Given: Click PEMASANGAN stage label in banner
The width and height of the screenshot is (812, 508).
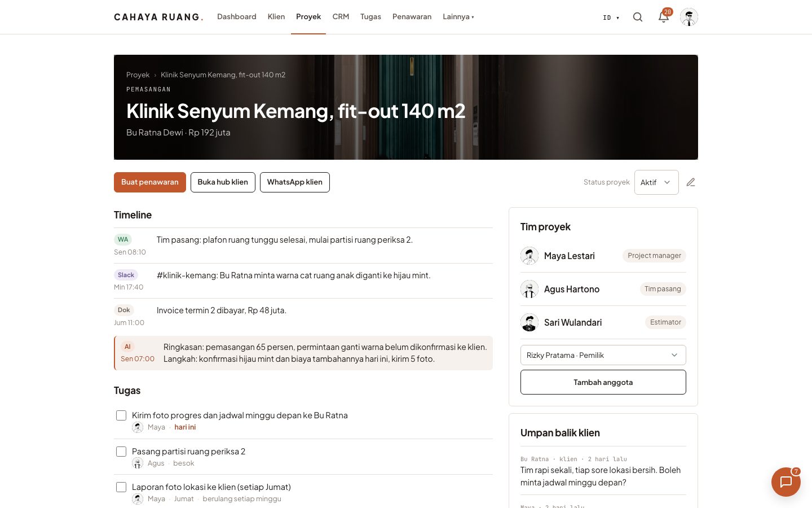Looking at the screenshot, I should tap(148, 89).
